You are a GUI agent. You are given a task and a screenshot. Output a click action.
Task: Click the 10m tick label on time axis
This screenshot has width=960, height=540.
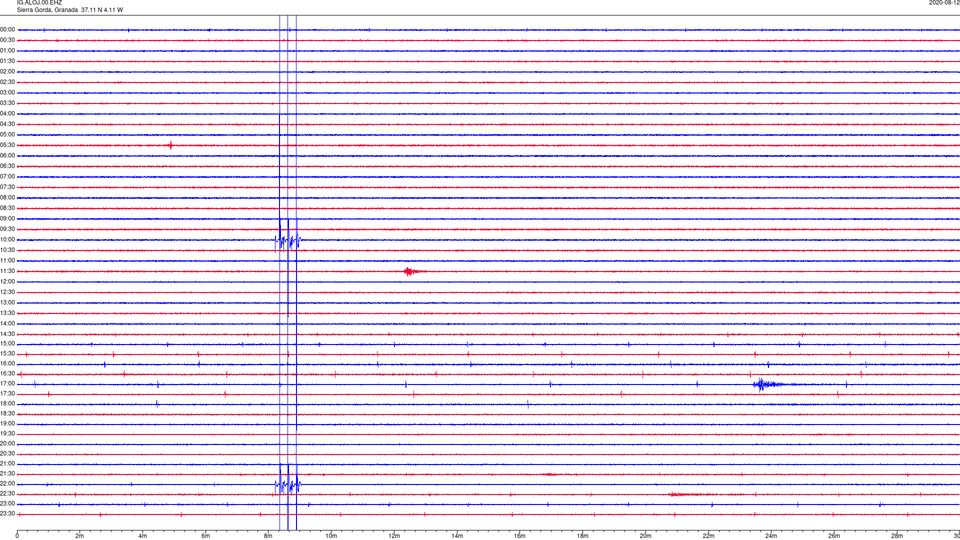click(x=331, y=536)
